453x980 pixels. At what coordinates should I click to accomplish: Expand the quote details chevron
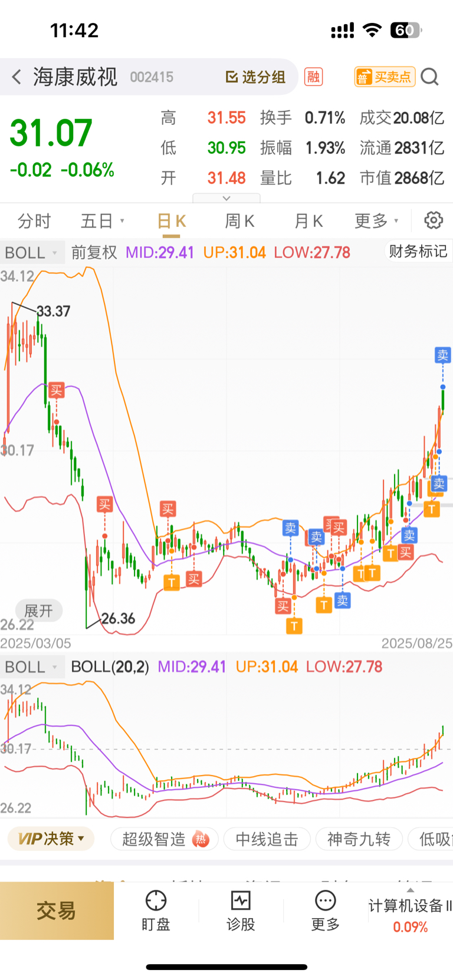tap(226, 198)
